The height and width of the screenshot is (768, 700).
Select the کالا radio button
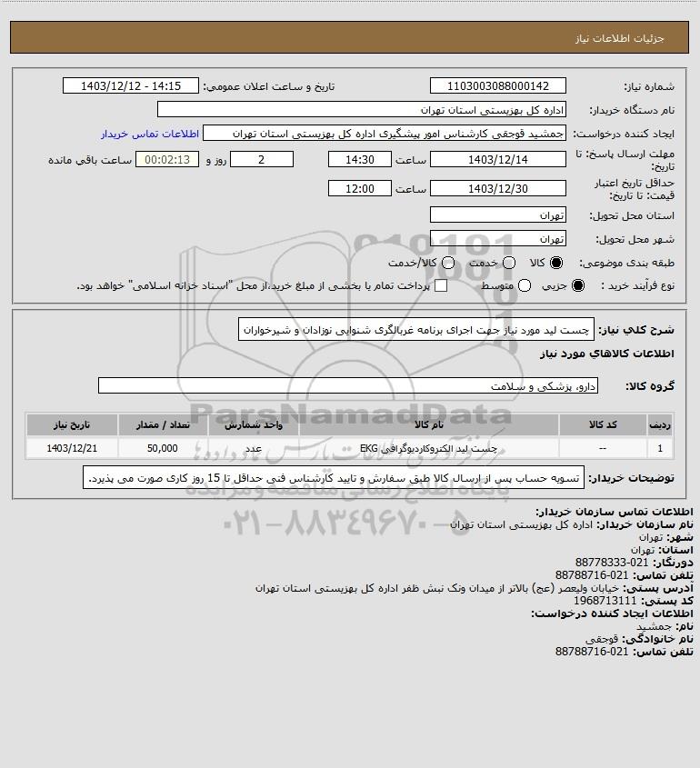tap(556, 263)
